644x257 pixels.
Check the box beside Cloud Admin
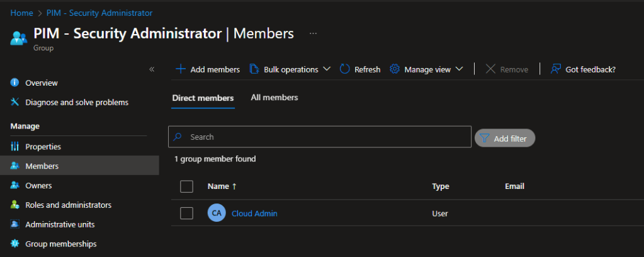click(186, 214)
